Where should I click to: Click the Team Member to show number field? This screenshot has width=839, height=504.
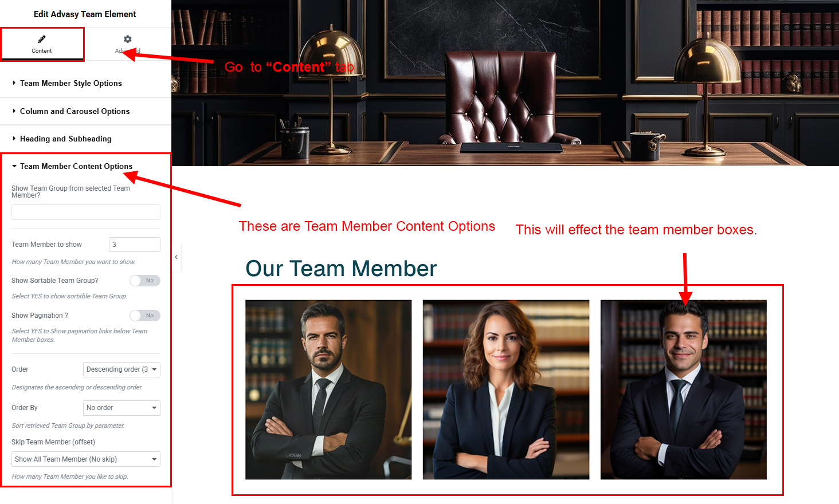[135, 245]
